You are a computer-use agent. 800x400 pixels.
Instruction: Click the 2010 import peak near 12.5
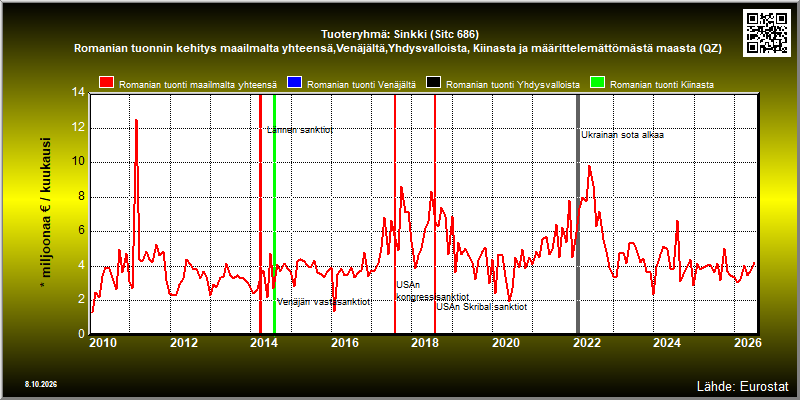(x=136, y=120)
